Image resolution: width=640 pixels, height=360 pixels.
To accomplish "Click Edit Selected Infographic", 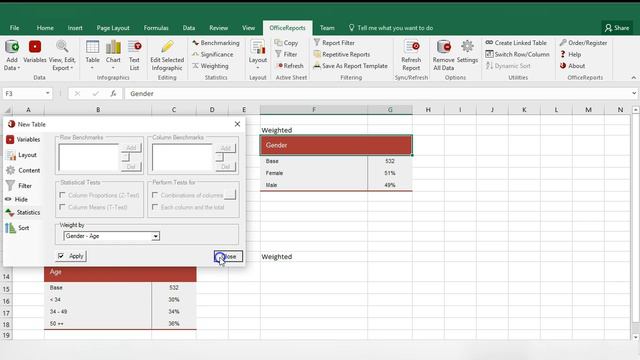I will [167, 56].
